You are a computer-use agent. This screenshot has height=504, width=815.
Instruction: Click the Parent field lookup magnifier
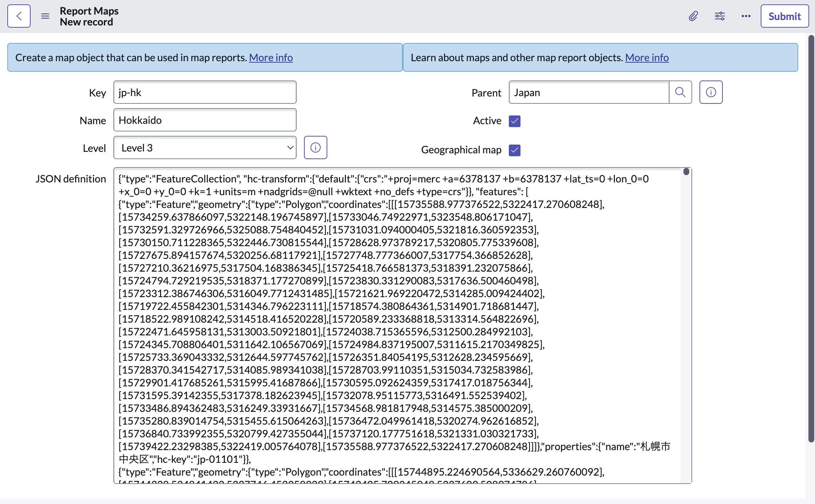pyautogui.click(x=680, y=92)
